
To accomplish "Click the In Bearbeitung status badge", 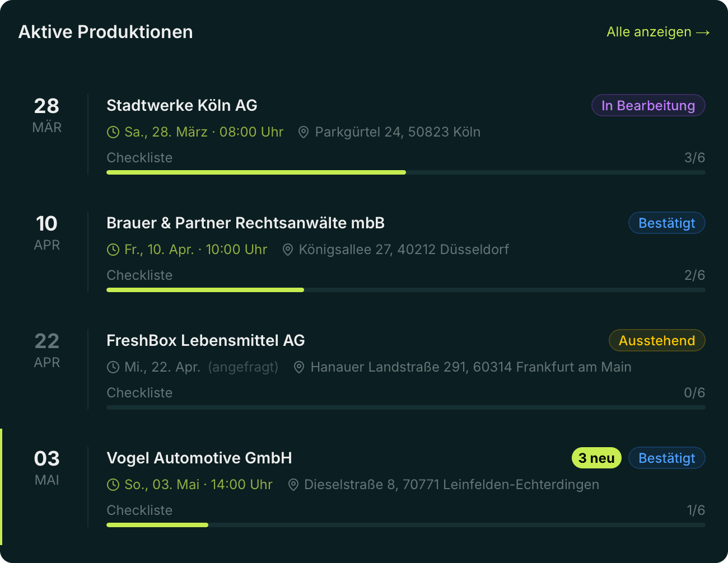I will click(648, 106).
